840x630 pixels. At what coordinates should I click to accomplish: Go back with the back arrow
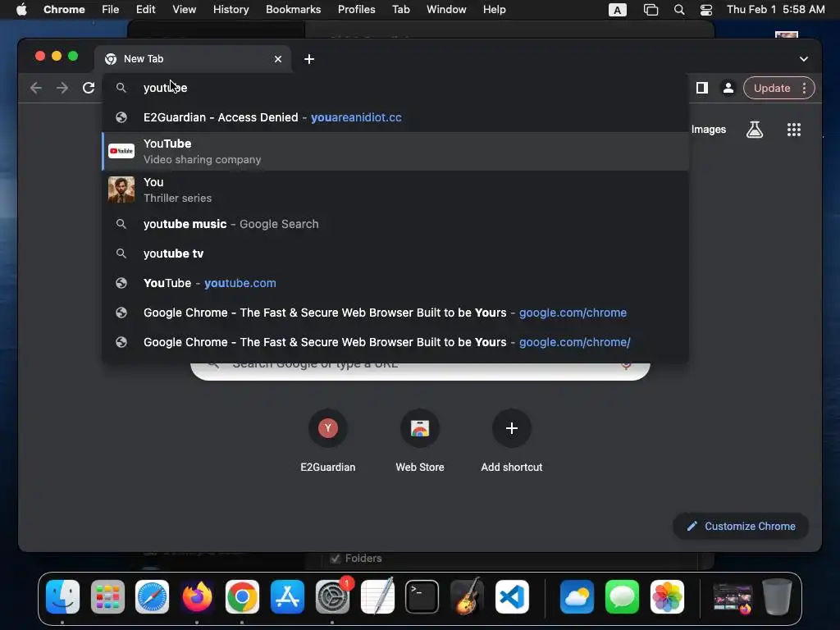[x=36, y=88]
